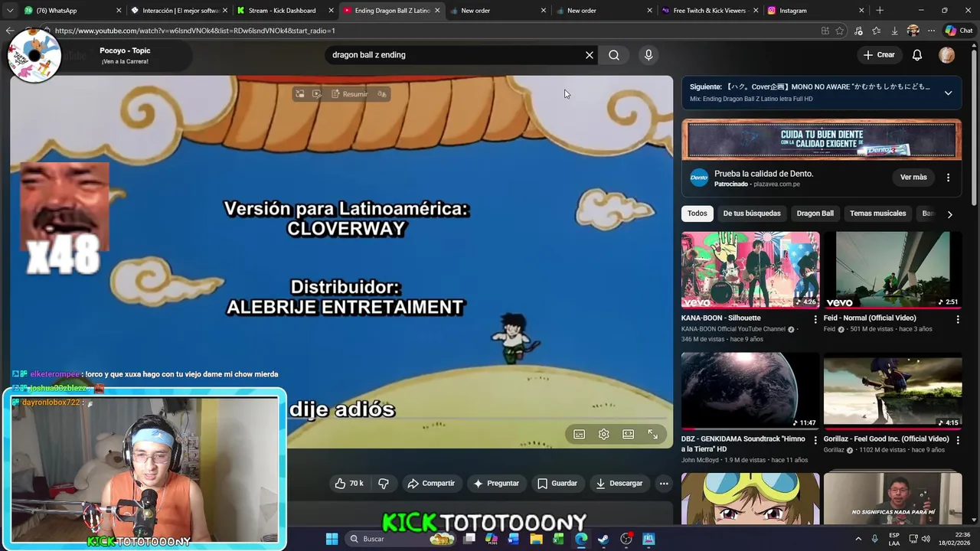The image size is (980, 551).
Task: Open Gorillaz Feel Good Inc thumbnail
Action: point(893,391)
